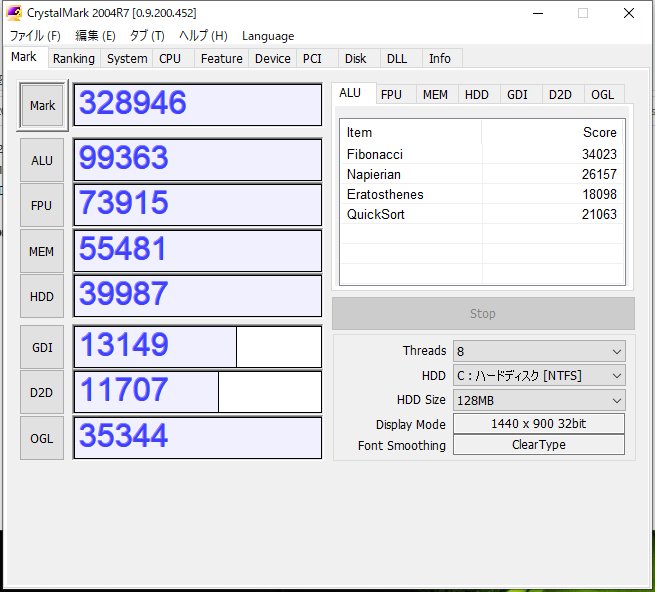Run the GDI benchmark button
Screen dimensions: 655x592
tap(42, 348)
